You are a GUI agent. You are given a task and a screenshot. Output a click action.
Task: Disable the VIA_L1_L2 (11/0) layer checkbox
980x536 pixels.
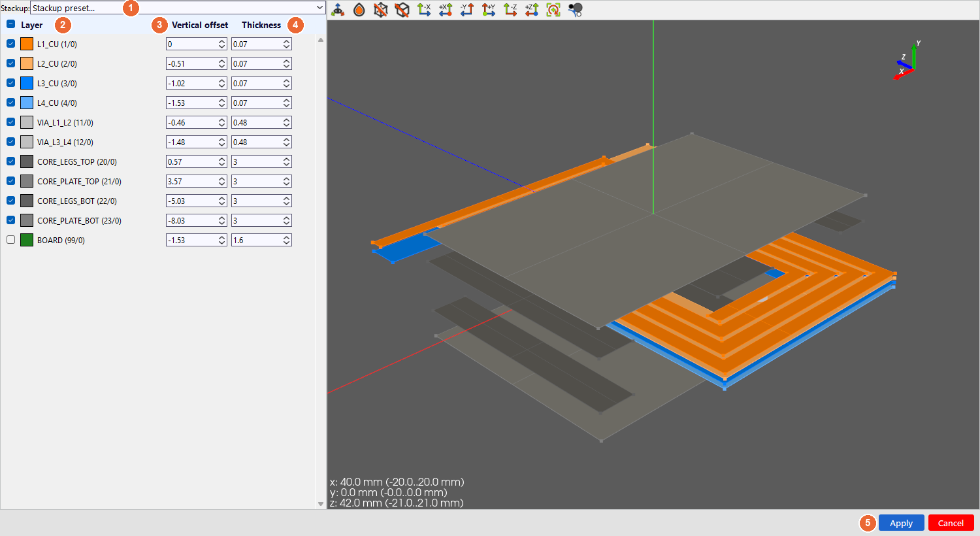pos(10,122)
